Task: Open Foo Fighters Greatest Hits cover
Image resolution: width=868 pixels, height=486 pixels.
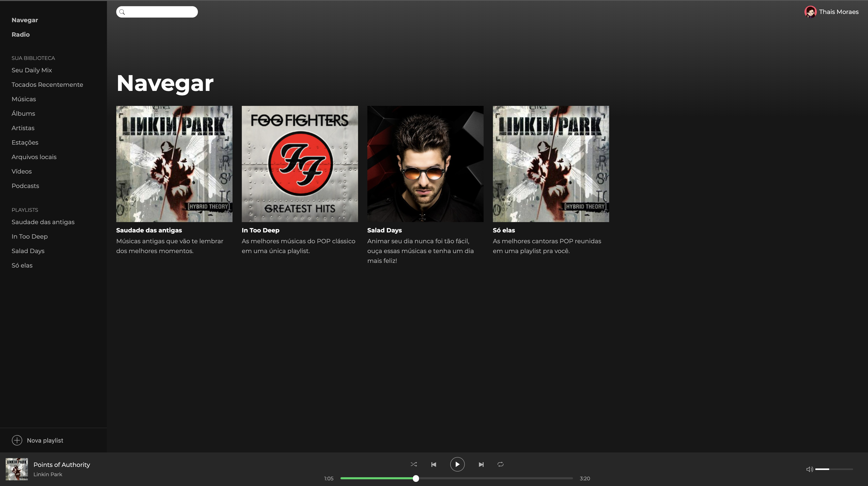Action: (x=300, y=164)
